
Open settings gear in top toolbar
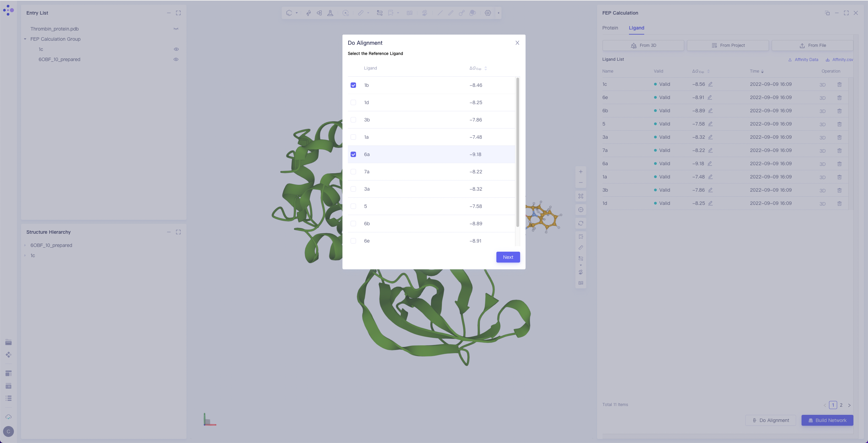click(488, 13)
